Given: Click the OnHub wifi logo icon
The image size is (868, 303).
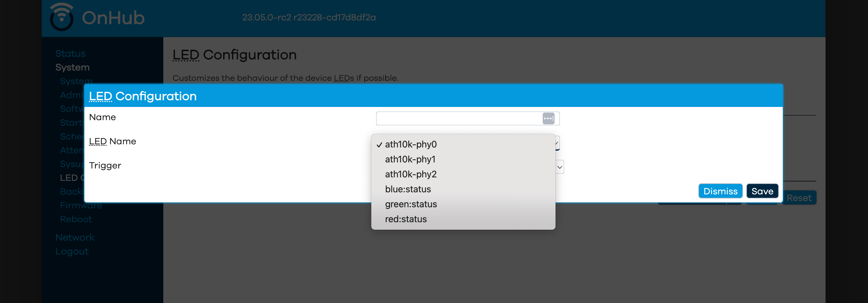Looking at the screenshot, I should point(62,17).
